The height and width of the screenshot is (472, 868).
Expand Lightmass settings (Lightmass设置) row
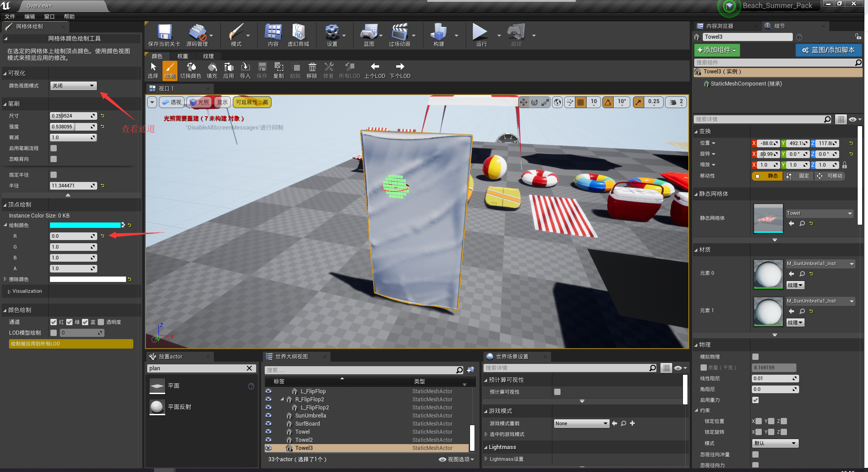pyautogui.click(x=486, y=459)
